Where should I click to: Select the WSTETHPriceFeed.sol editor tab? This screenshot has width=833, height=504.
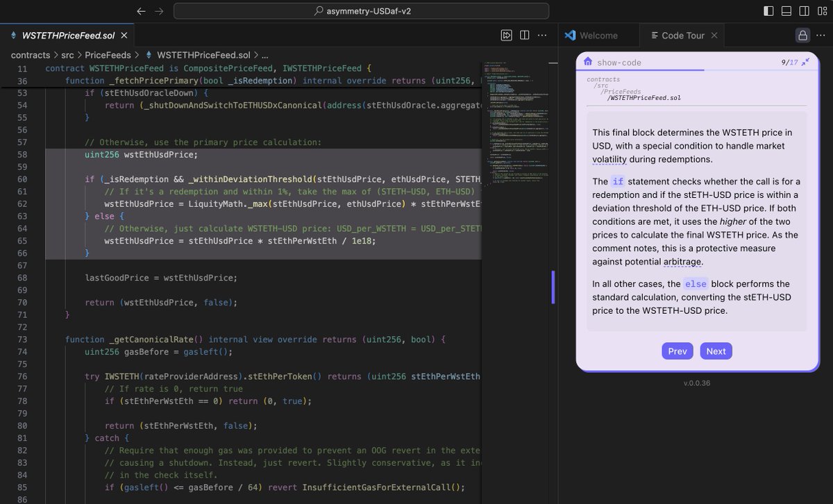(x=68, y=35)
